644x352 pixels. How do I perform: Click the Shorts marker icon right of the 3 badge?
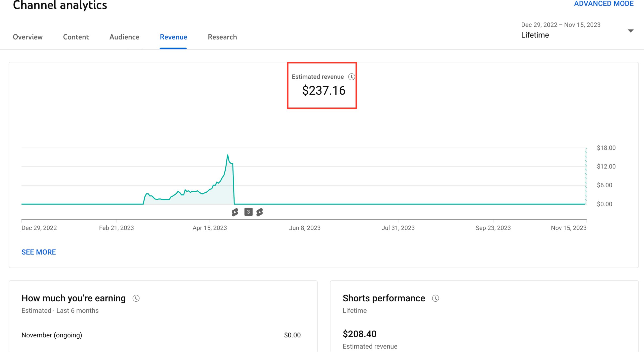click(260, 212)
